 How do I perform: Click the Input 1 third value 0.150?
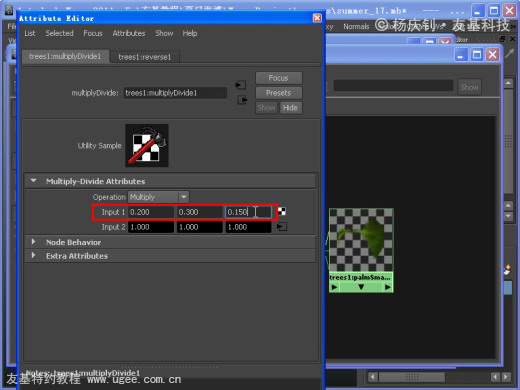(x=248, y=212)
